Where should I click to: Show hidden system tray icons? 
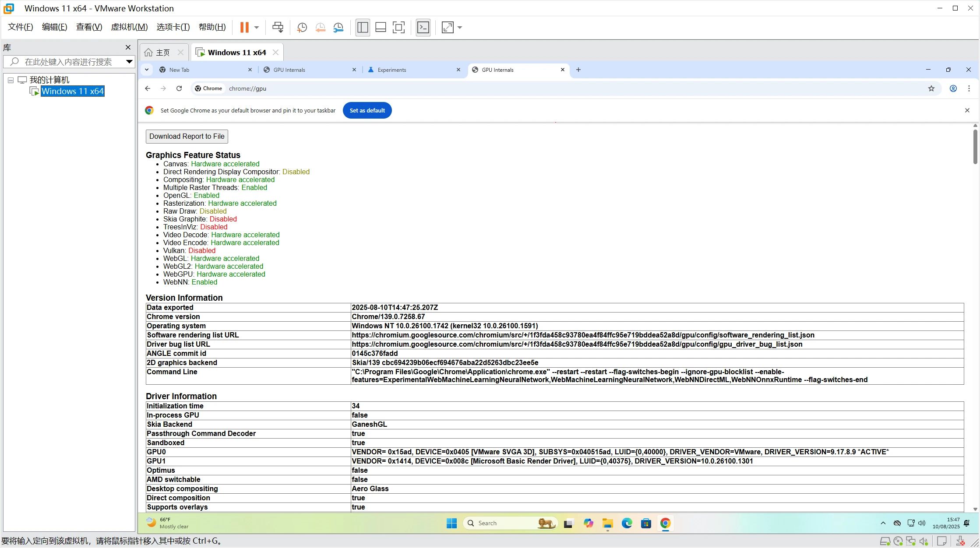(883, 523)
